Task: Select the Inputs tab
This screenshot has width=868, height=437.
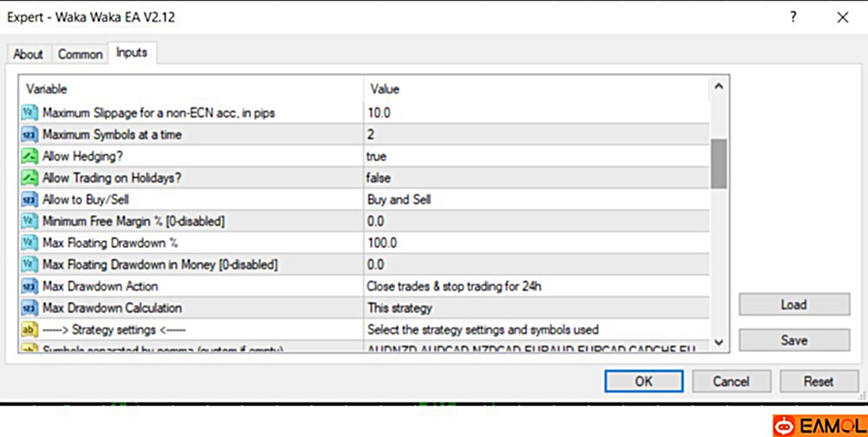Action: click(132, 53)
